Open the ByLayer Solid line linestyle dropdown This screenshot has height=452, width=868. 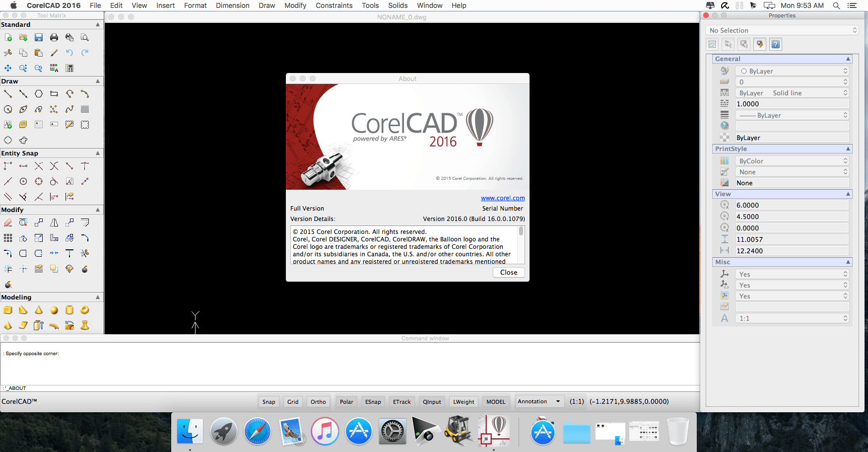click(x=792, y=93)
